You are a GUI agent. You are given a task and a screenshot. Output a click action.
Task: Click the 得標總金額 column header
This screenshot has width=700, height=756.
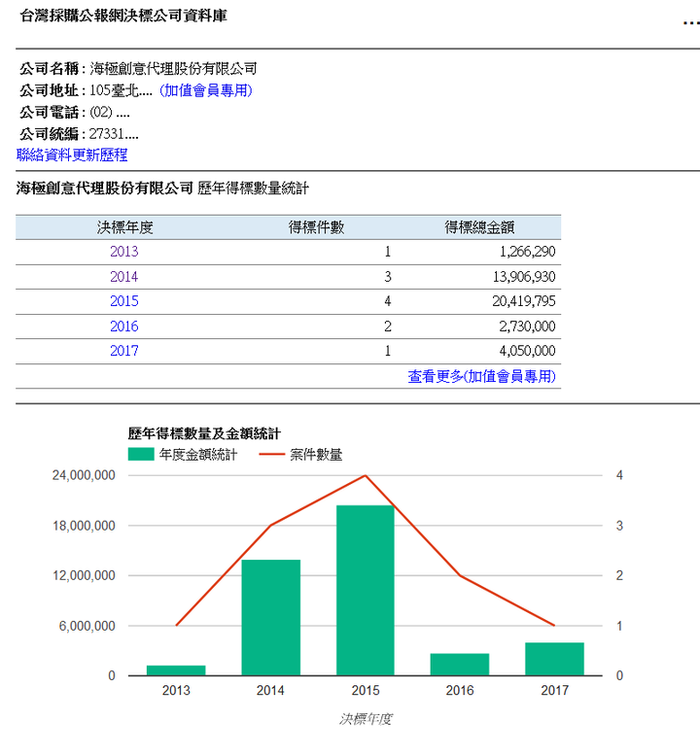coord(479,227)
